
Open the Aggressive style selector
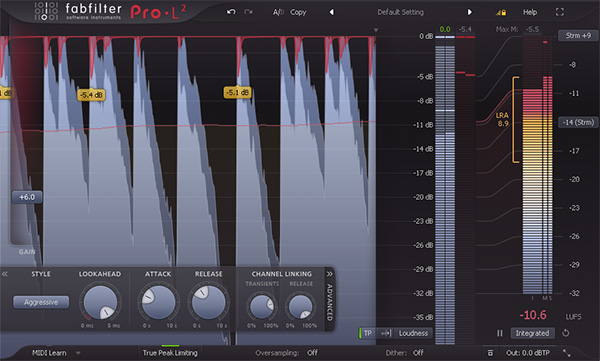[x=41, y=302]
